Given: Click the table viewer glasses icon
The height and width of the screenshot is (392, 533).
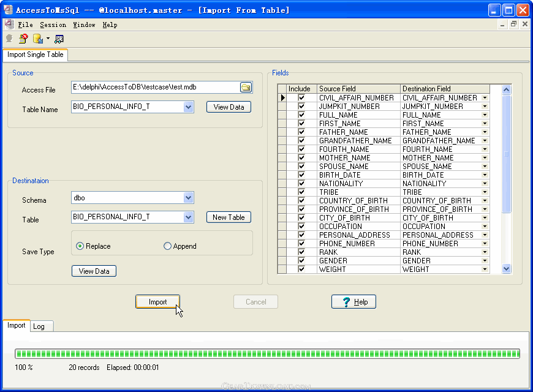Looking at the screenshot, I should pos(59,39).
